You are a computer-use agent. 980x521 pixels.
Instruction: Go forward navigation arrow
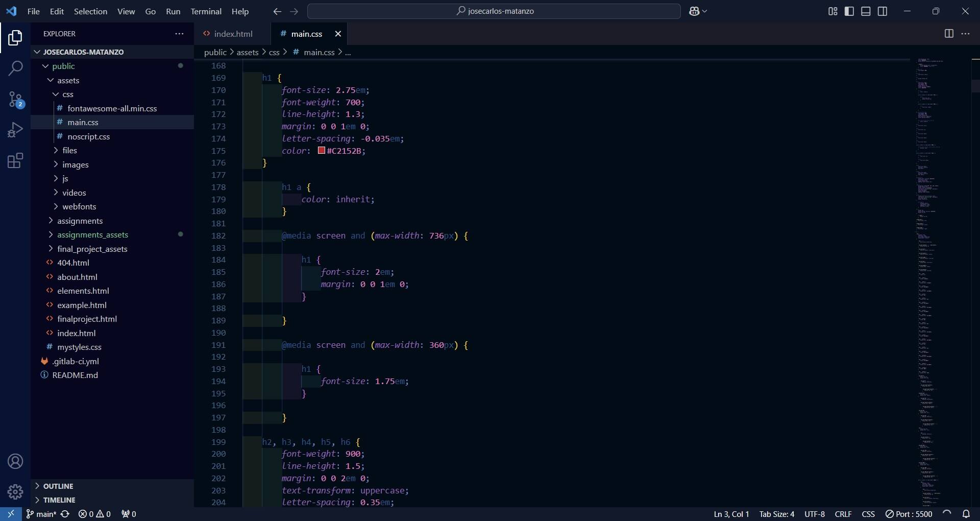pyautogui.click(x=294, y=11)
